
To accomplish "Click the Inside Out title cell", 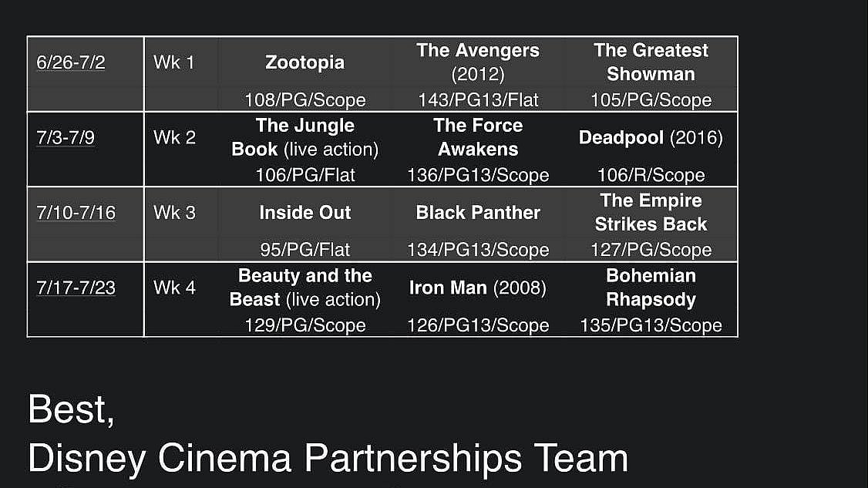I will 304,212.
